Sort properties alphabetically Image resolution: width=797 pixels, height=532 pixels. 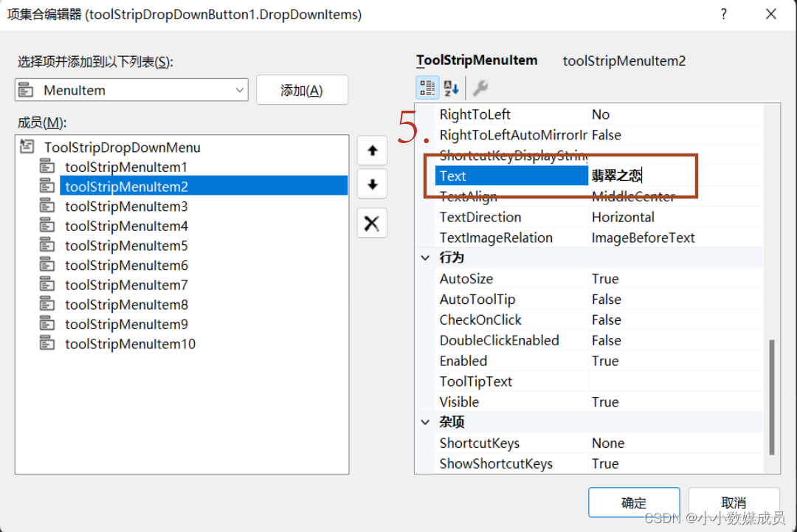click(x=451, y=87)
